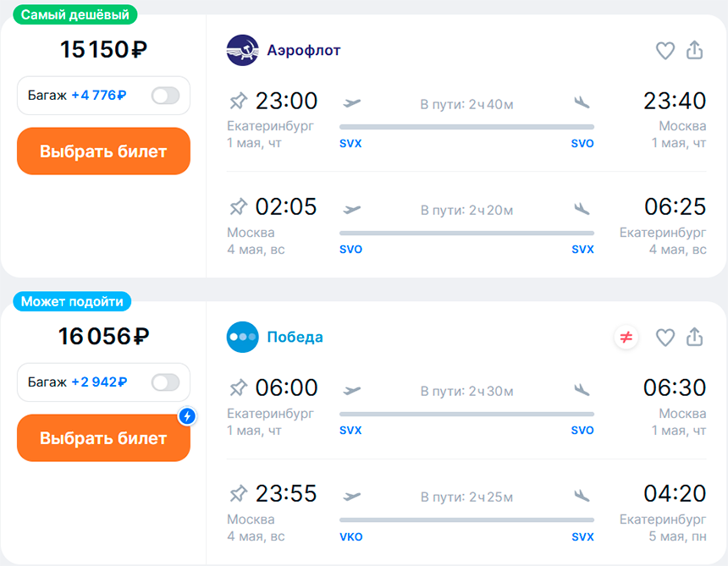Select the 15 150₽ Aeroflot ticket
This screenshot has height=566, width=728.
[x=103, y=151]
